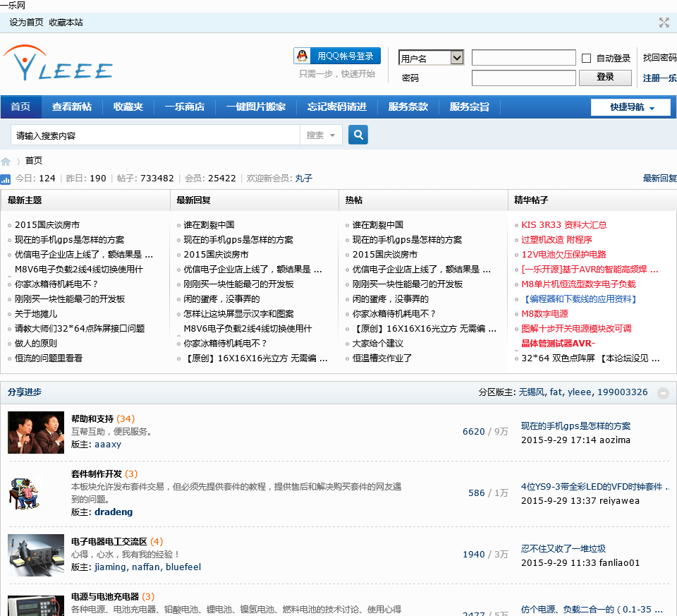Open moderator aaaxy profile
The width and height of the screenshot is (677, 616).
point(108,445)
